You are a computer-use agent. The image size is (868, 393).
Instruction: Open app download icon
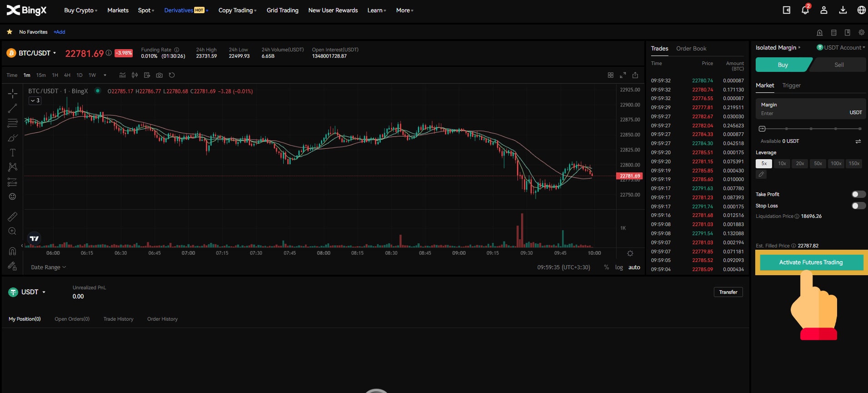[843, 10]
